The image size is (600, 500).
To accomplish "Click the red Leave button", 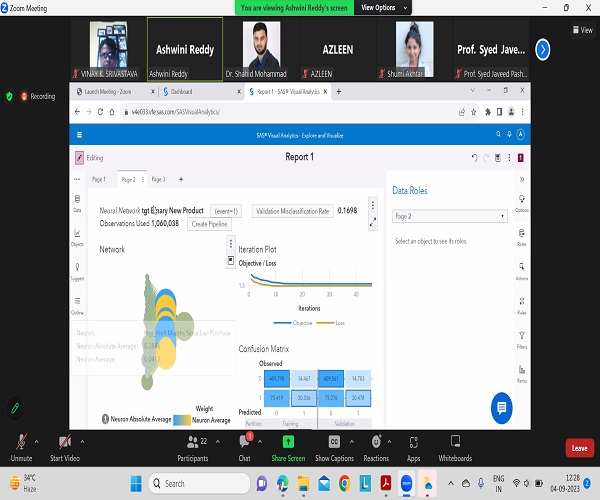I will click(x=579, y=448).
